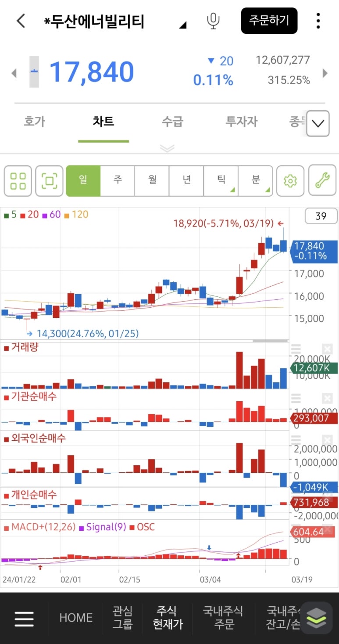The image size is (339, 644).
Task: Select the 차트 tab
Action: [x=103, y=121]
